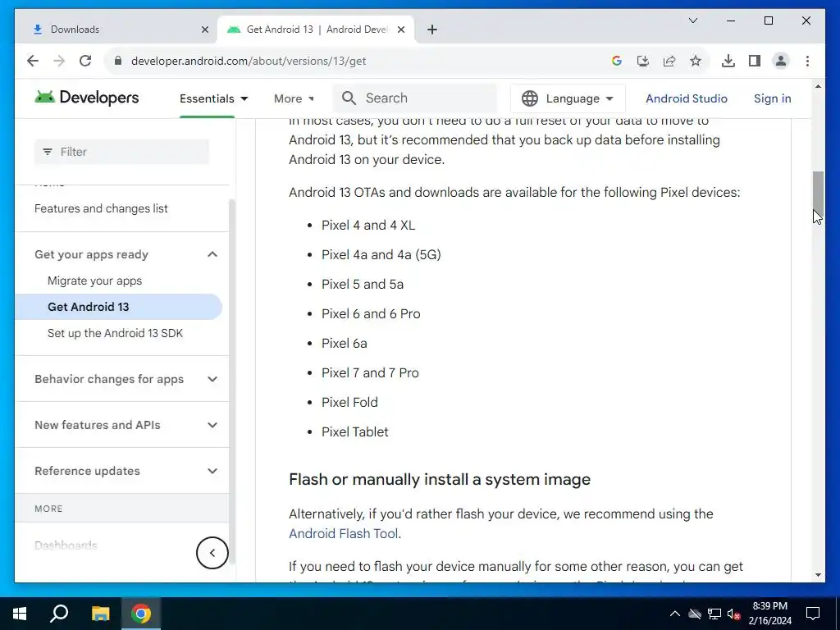Screen dimensions: 840x630
Task: Open Set up the Android 13 SDK
Action: click(115, 333)
